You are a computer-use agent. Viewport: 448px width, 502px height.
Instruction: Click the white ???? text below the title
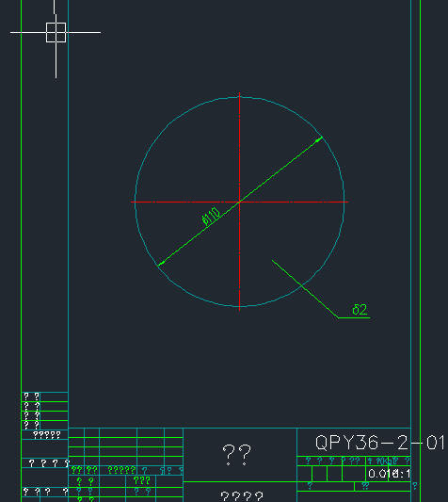[x=242, y=496]
